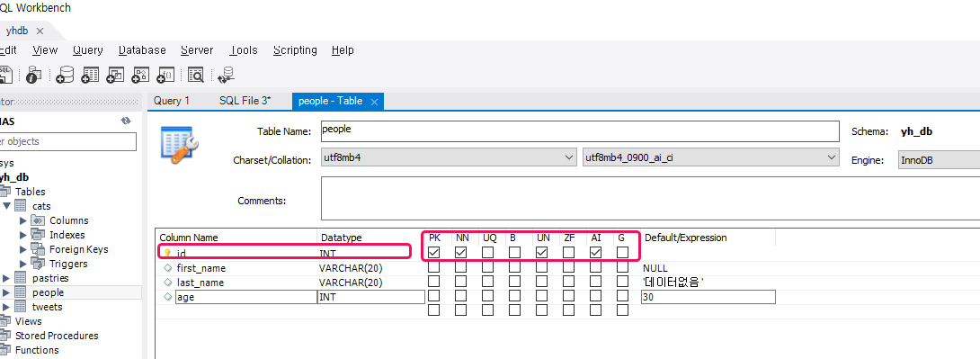This screenshot has height=359, width=980.
Task: Refresh the schemas navigator list
Action: [126, 121]
